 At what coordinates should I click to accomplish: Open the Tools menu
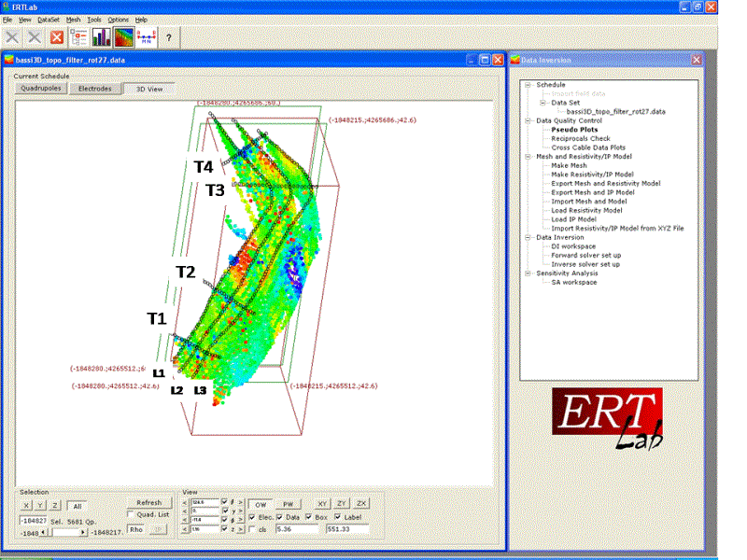94,20
